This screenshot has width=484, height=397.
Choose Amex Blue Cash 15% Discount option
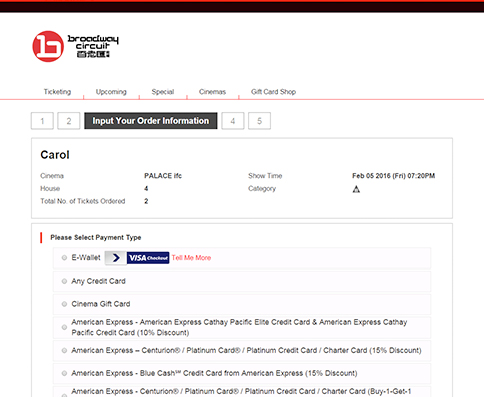tap(64, 373)
